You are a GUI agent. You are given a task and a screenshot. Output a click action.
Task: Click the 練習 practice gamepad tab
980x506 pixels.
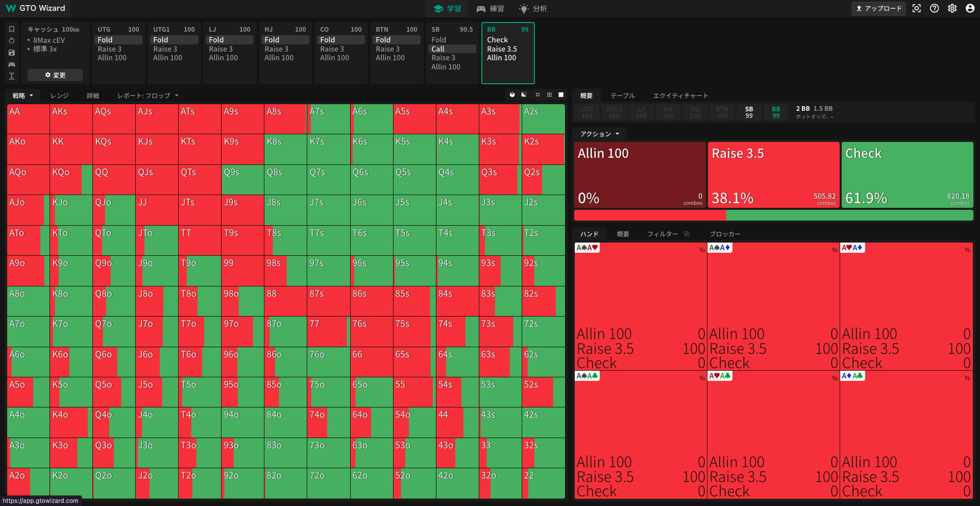(x=491, y=9)
